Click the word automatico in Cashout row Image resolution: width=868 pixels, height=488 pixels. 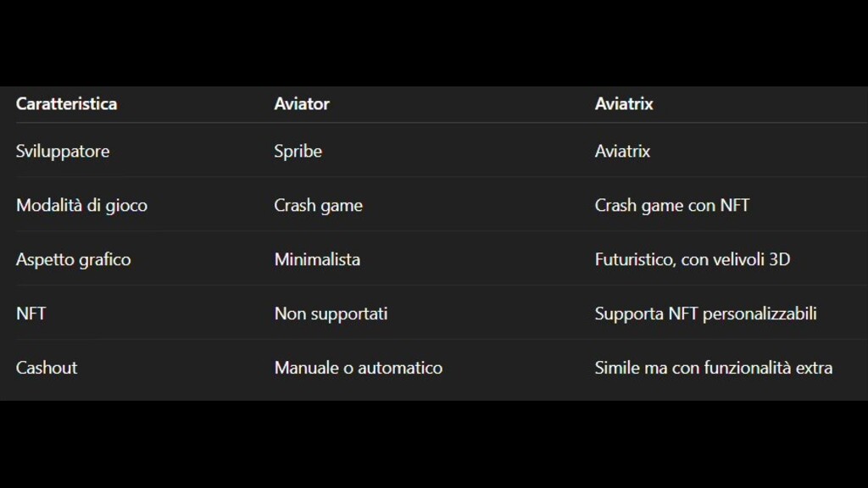400,369
